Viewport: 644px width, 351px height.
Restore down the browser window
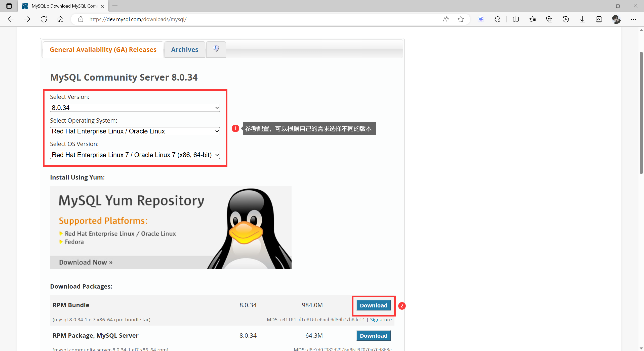coord(618,6)
